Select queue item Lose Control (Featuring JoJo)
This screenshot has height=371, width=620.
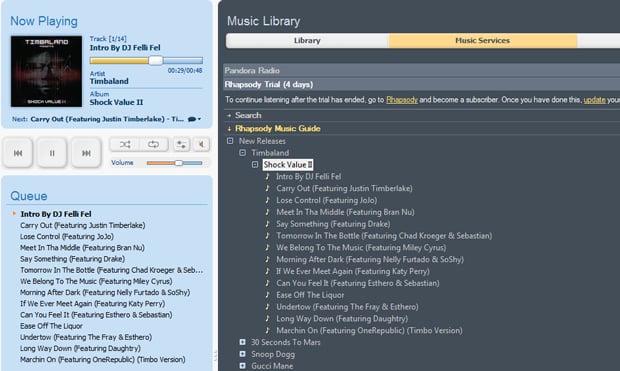click(x=67, y=237)
